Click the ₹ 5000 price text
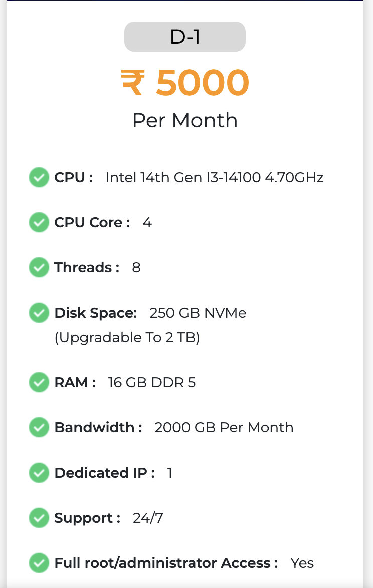Screen dimensions: 373x588 pyautogui.click(x=184, y=83)
